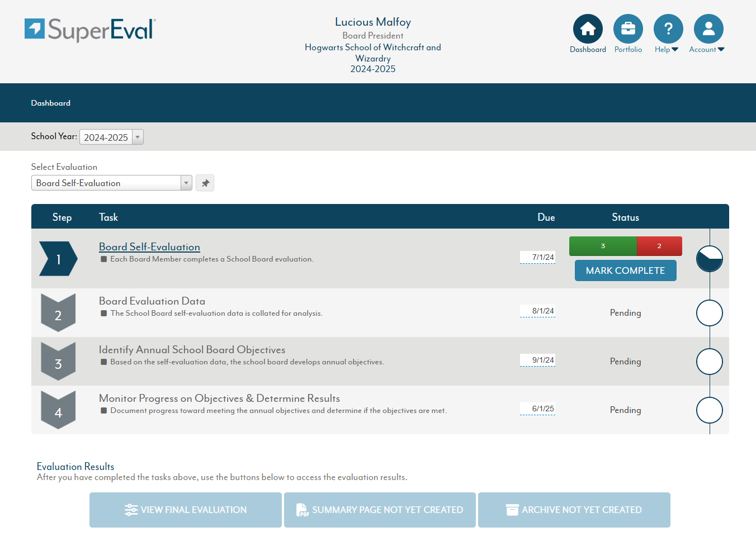Click the pin evaluation icon

pyautogui.click(x=205, y=183)
